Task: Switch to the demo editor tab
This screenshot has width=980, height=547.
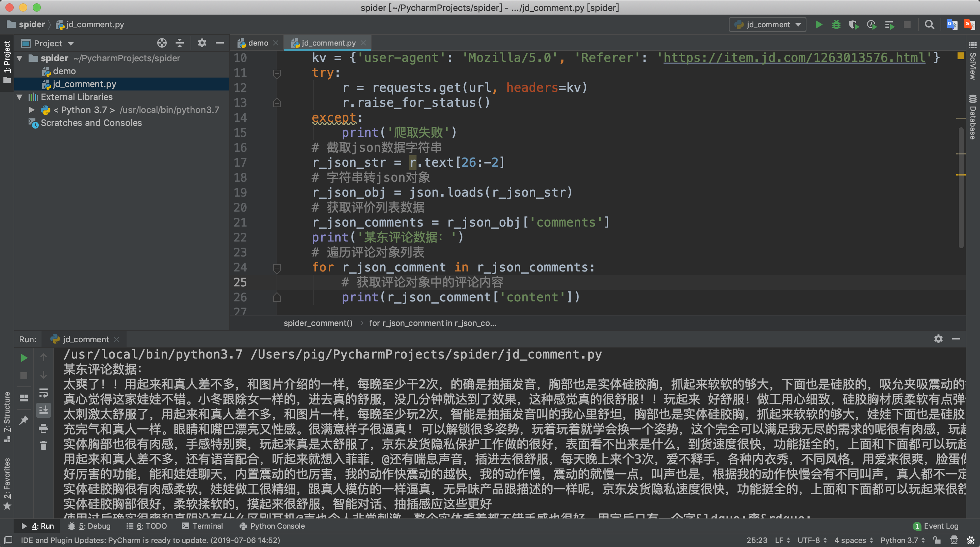Action: [x=258, y=43]
